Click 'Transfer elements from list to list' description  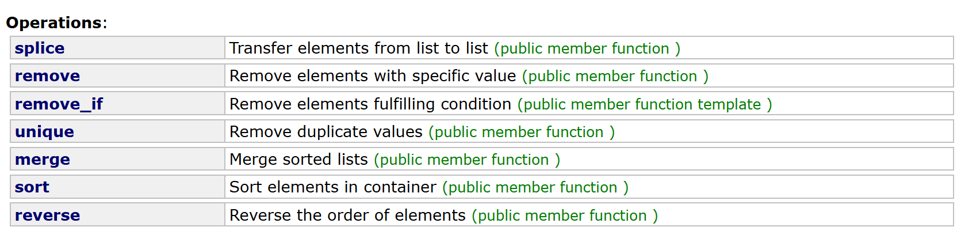coord(359,48)
